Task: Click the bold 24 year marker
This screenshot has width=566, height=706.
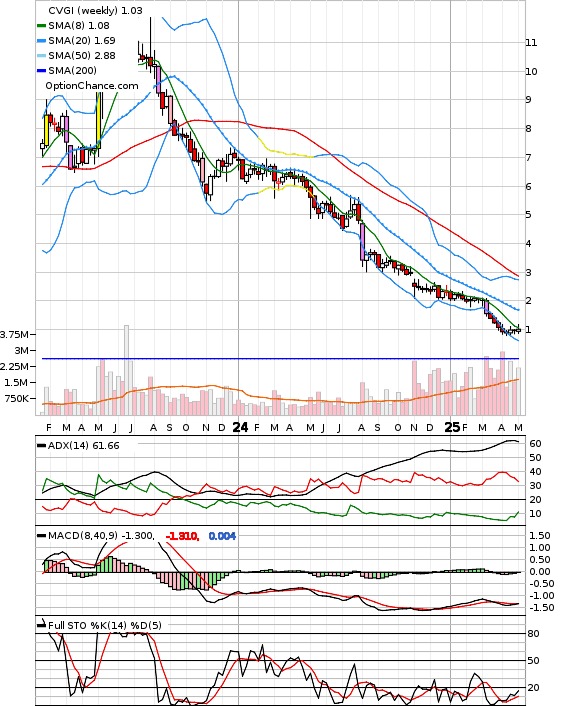Action: click(240, 427)
